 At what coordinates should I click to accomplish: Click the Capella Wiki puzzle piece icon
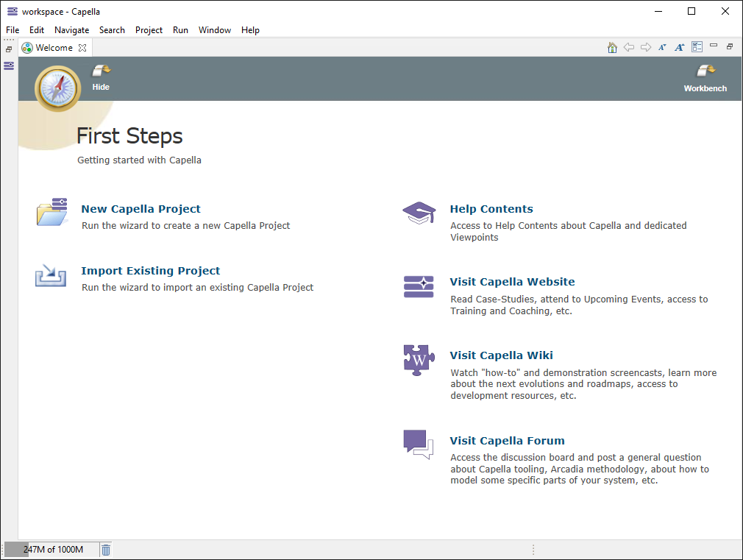[419, 360]
